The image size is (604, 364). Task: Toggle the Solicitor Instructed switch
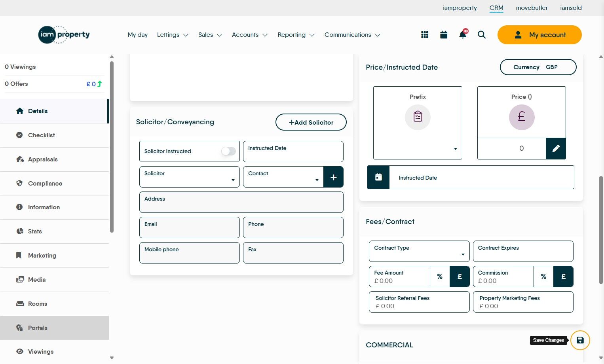[228, 151]
